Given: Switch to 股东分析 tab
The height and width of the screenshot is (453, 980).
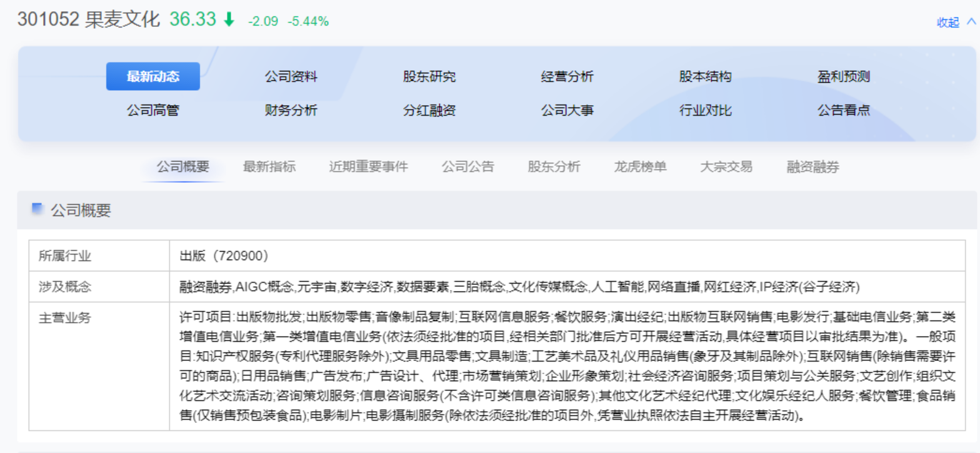Looking at the screenshot, I should pos(554,167).
